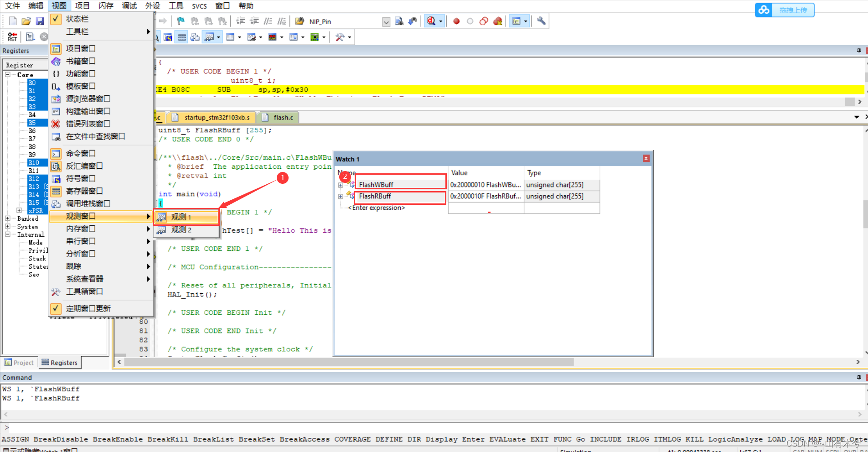Click the Analysis windows toolbar icon
Image resolution: width=868 pixels, height=452 pixels.
[x=273, y=37]
